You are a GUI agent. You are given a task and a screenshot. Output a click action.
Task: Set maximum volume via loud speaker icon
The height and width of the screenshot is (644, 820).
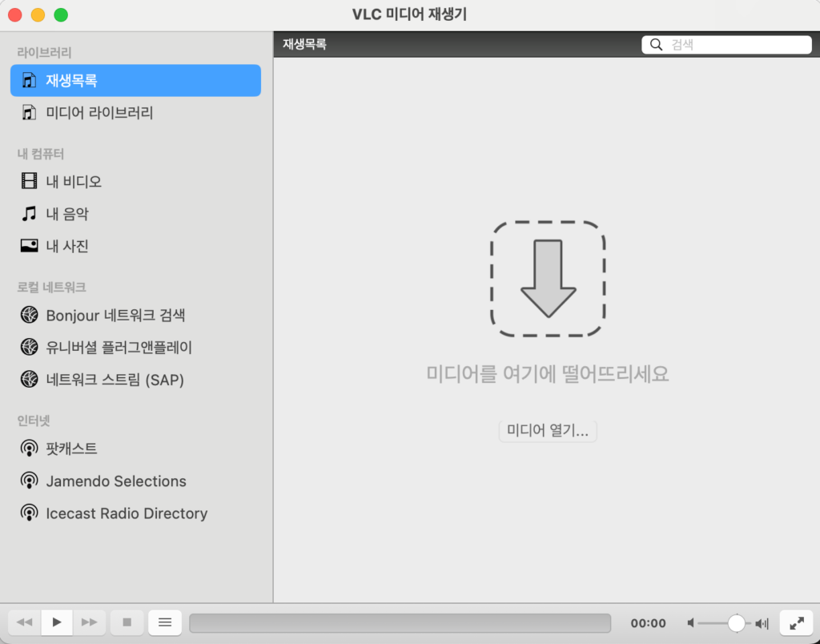pos(762,622)
